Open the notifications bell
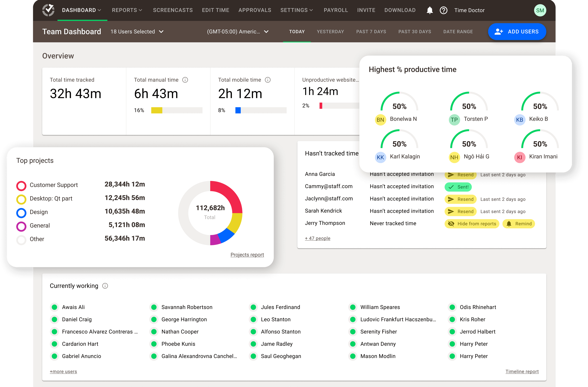This screenshot has width=588, height=387. pos(430,10)
